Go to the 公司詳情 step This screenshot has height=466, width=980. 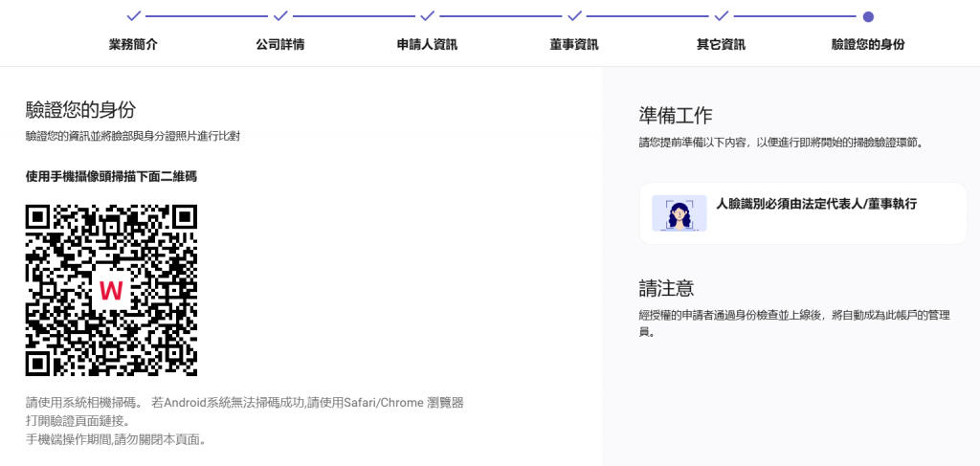click(x=280, y=45)
